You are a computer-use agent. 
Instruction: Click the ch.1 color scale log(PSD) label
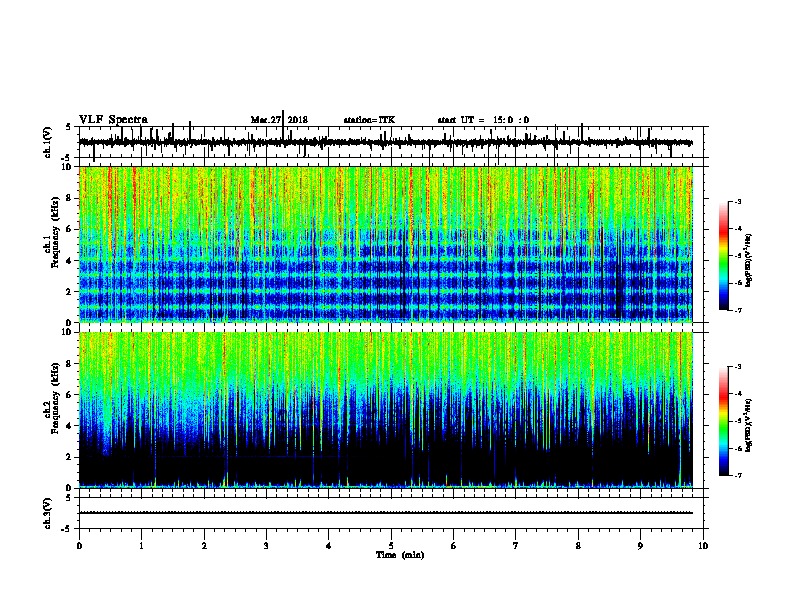click(749, 261)
